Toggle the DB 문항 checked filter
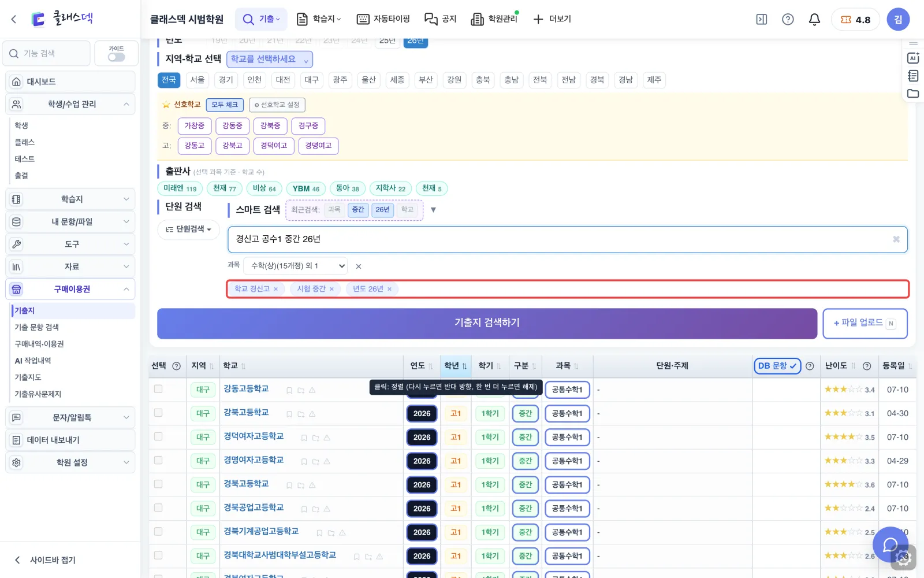This screenshot has width=924, height=578. click(777, 366)
